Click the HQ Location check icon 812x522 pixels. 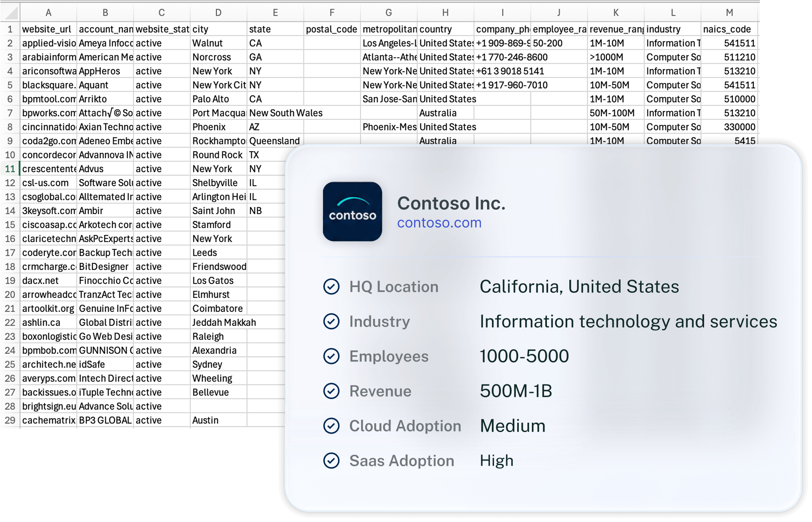(331, 287)
